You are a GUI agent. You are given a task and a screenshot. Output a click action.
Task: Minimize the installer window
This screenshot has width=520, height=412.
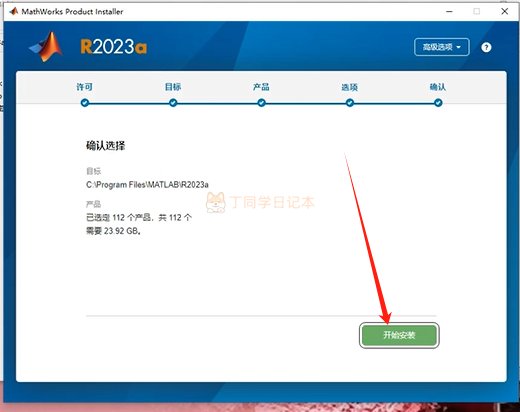click(x=449, y=11)
